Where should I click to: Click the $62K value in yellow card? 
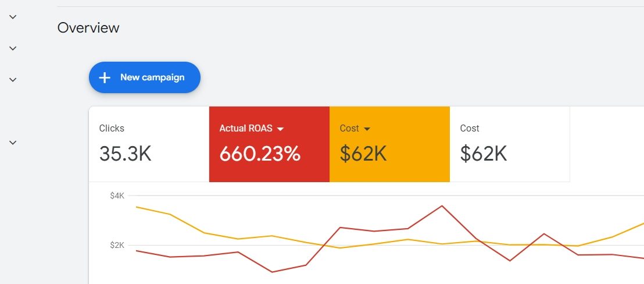point(363,154)
